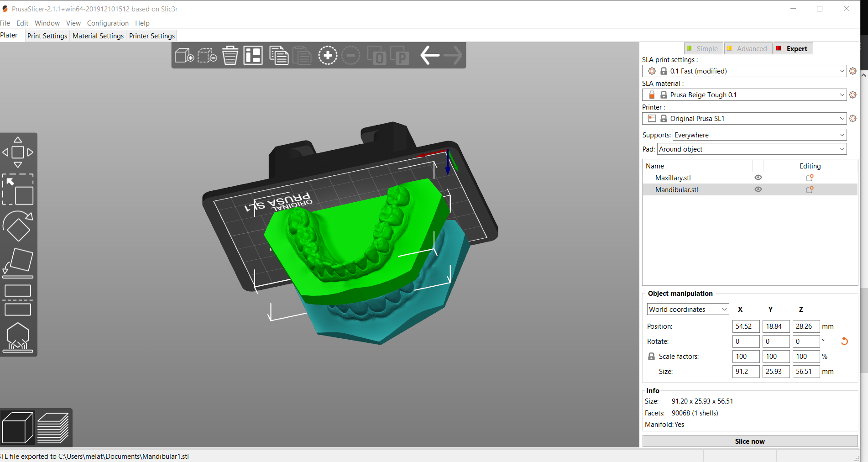This screenshot has height=462, width=868.
Task: Expand the Pad options dropdown
Action: click(752, 149)
